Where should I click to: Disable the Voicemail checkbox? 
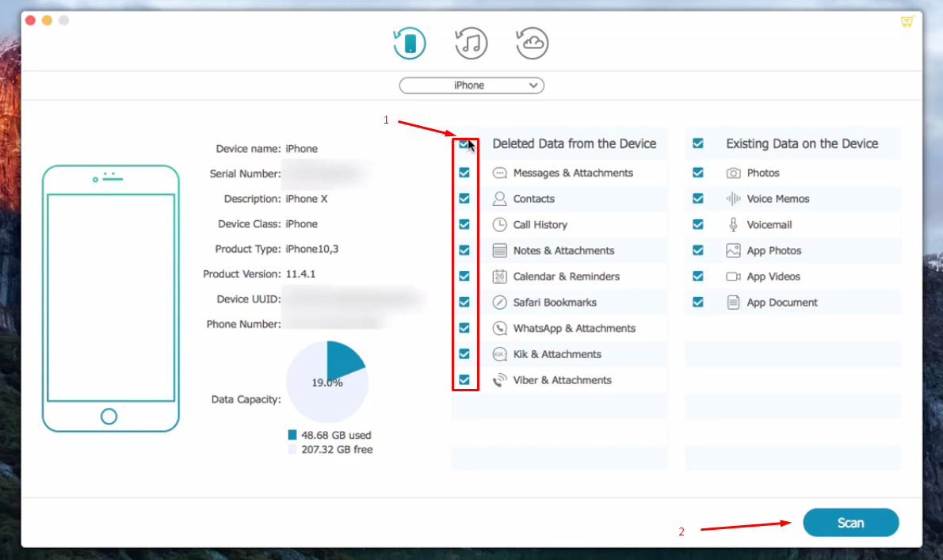pos(698,225)
